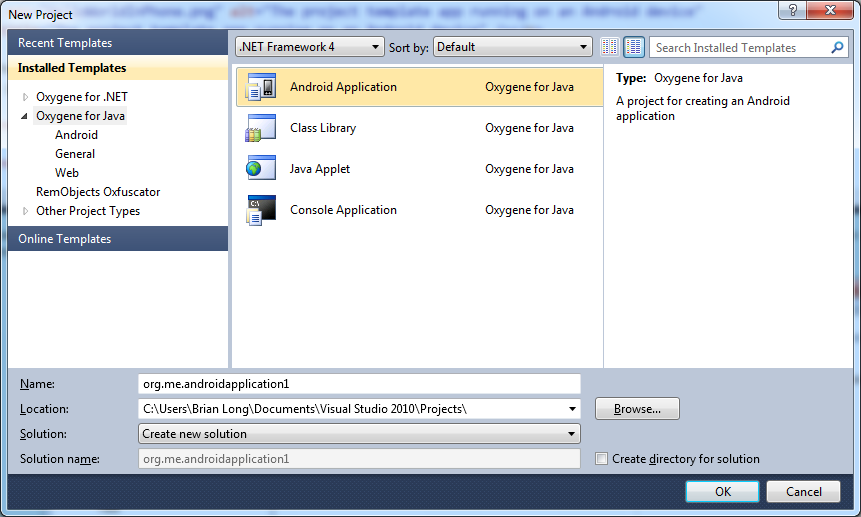Screen dimensions: 861x517
Task: Collapse the Oxygene for Java node
Action: (24, 116)
